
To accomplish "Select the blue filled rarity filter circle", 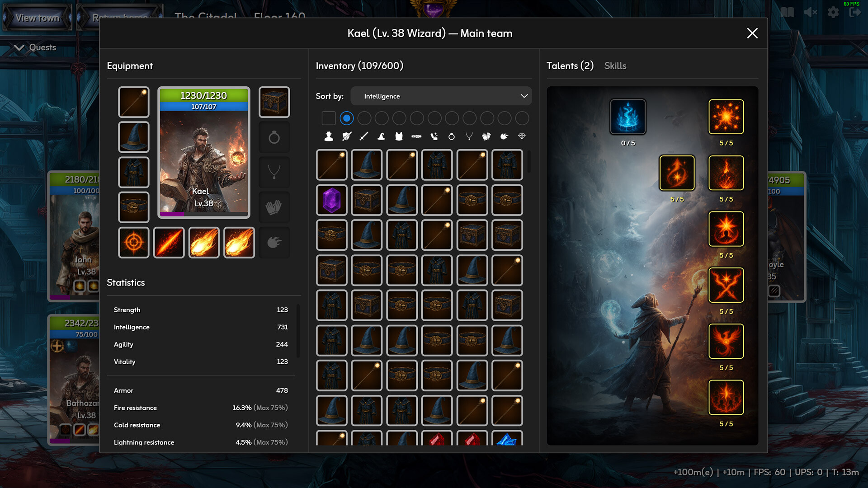I will click(x=347, y=118).
